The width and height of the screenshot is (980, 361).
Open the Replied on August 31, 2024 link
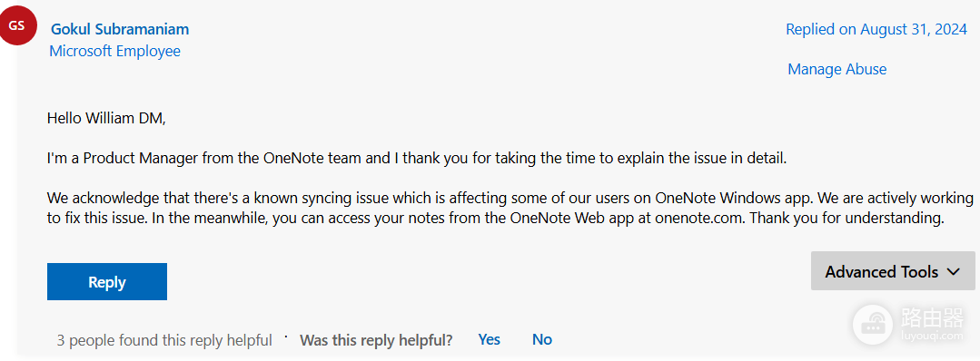(876, 29)
